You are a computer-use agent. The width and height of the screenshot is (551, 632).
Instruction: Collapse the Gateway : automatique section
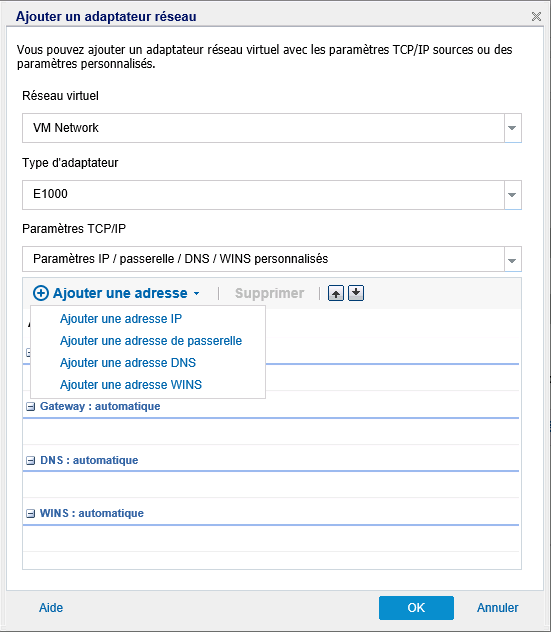click(x=31, y=407)
